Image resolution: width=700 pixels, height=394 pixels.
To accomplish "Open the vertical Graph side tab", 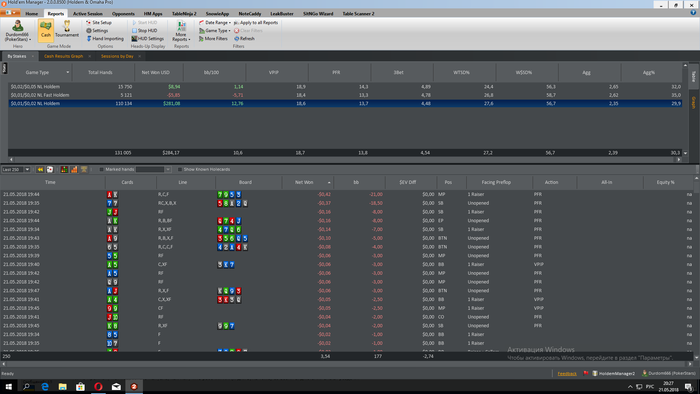I will (694, 103).
